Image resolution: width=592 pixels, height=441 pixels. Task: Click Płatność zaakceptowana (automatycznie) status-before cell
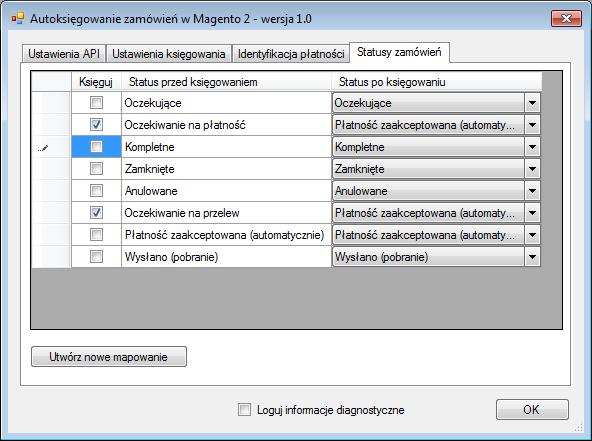coord(226,234)
